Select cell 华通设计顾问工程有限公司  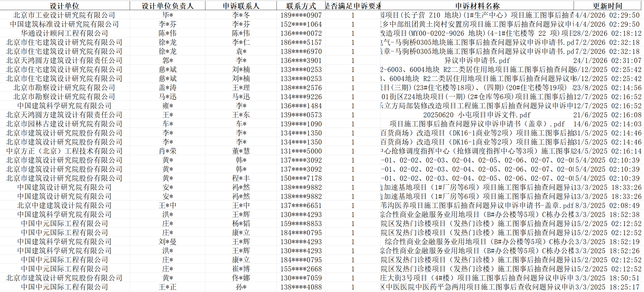tap(64, 33)
